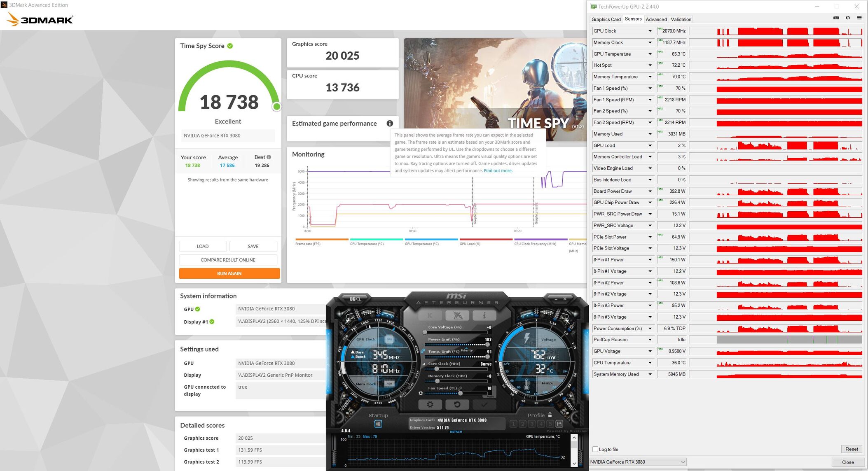Click Afterburner reset to defaults button
This screenshot has width=868, height=471.
pyautogui.click(x=457, y=404)
